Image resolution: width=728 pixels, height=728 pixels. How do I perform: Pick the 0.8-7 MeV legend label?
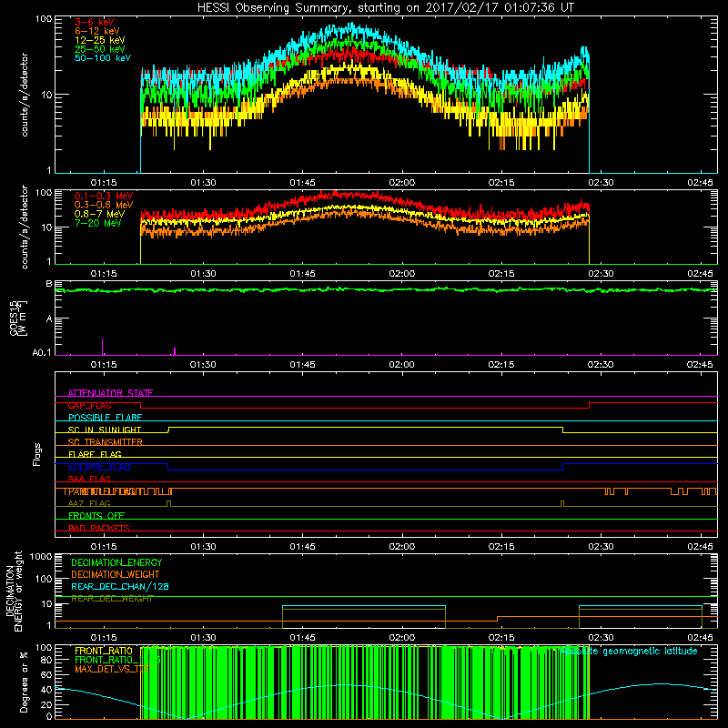click(x=100, y=214)
